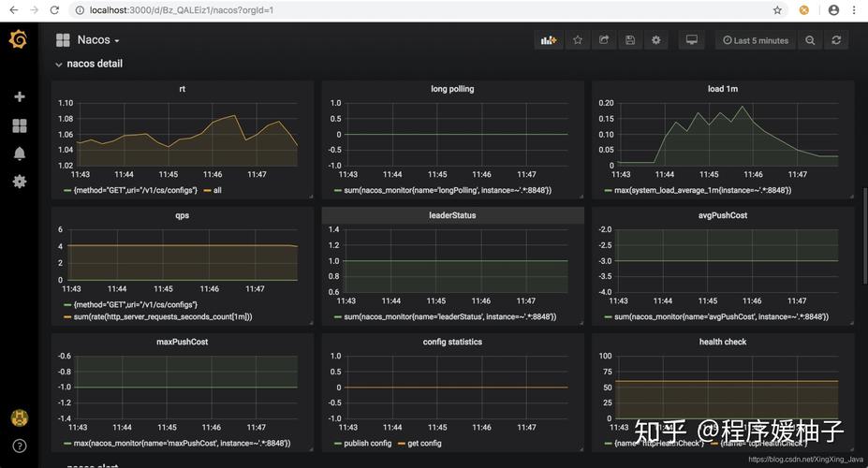Click the orange swatch of get config legend
Image resolution: width=868 pixels, height=468 pixels.
pos(402,443)
